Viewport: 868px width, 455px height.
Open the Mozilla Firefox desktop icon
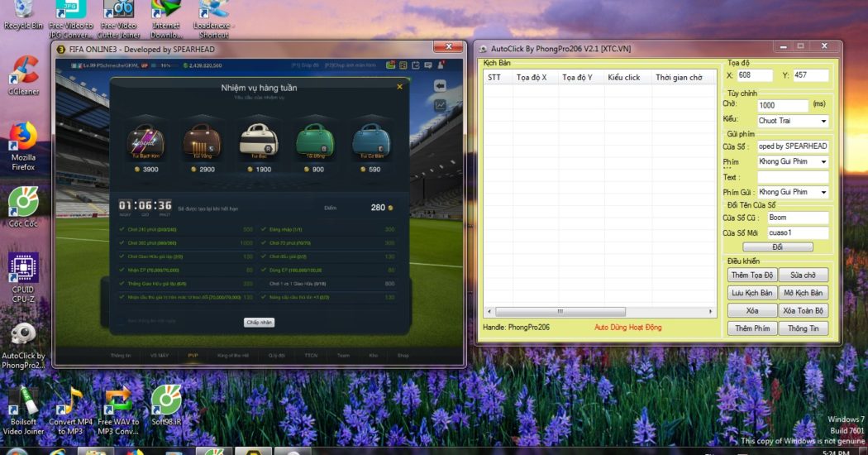(x=23, y=146)
